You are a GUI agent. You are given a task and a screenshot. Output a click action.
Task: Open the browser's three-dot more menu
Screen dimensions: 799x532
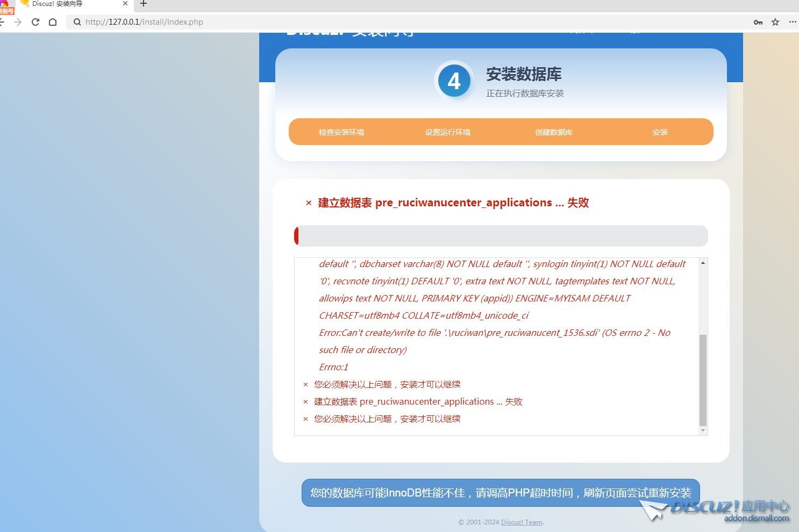click(793, 22)
